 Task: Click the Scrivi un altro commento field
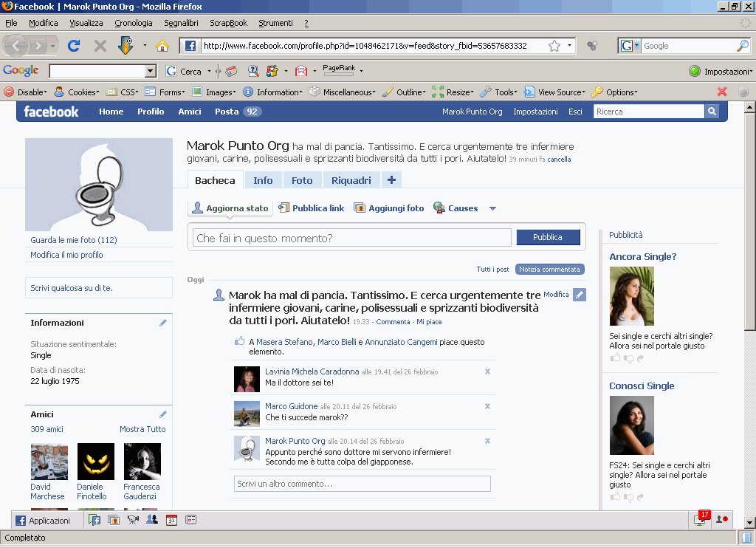click(x=362, y=483)
